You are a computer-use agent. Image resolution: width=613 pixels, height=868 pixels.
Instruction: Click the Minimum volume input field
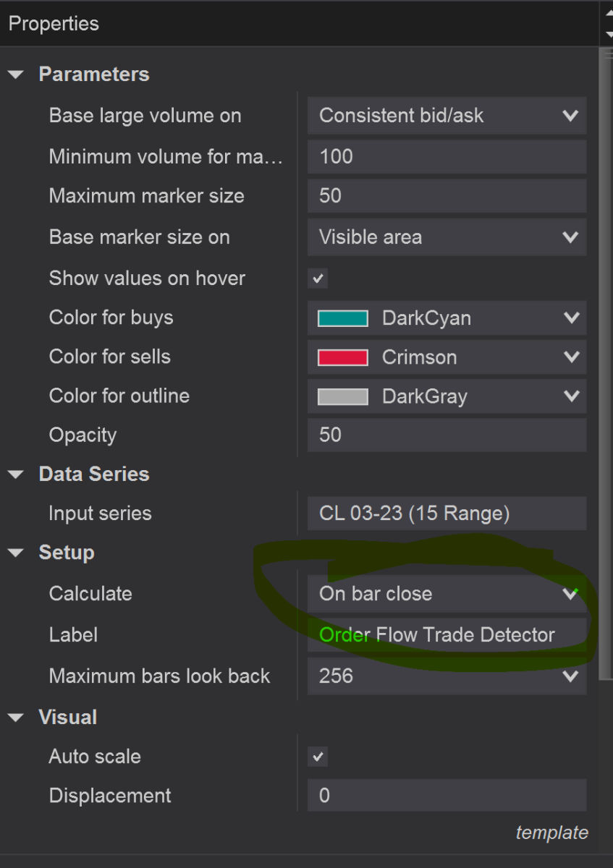(447, 156)
